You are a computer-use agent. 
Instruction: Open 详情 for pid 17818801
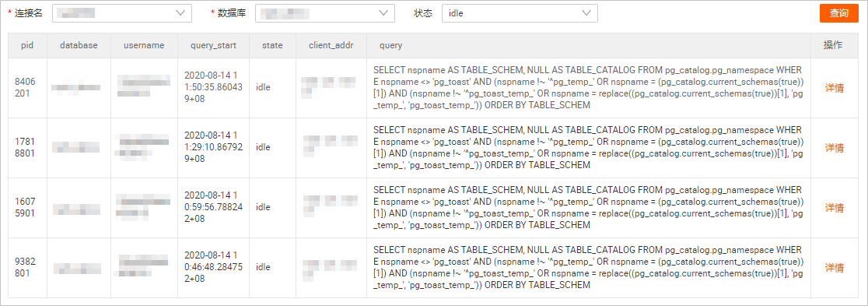835,148
